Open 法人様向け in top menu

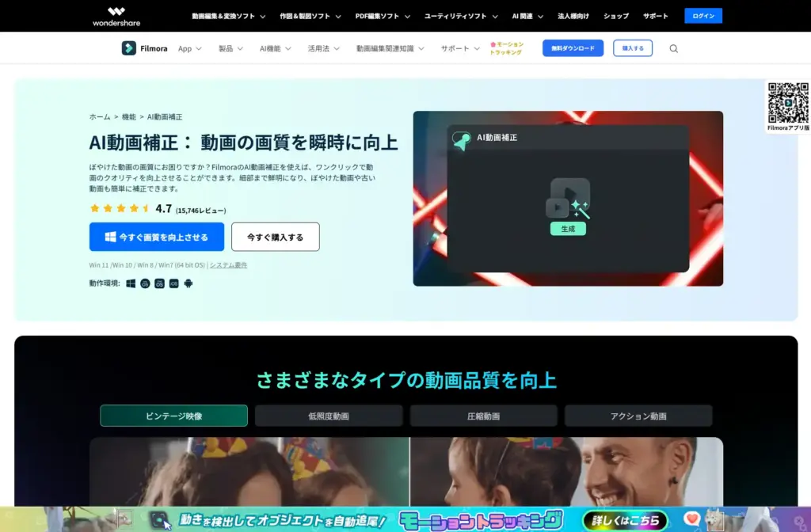573,16
